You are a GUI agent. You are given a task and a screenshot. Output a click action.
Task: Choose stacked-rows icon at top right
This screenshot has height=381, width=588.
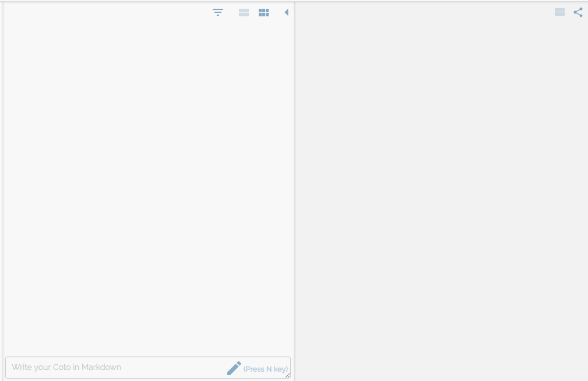point(559,12)
